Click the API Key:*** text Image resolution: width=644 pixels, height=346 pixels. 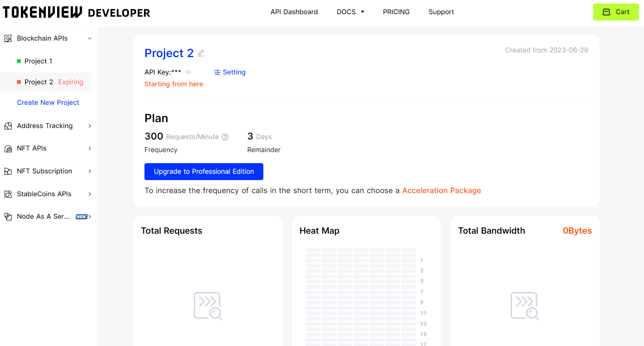[163, 72]
